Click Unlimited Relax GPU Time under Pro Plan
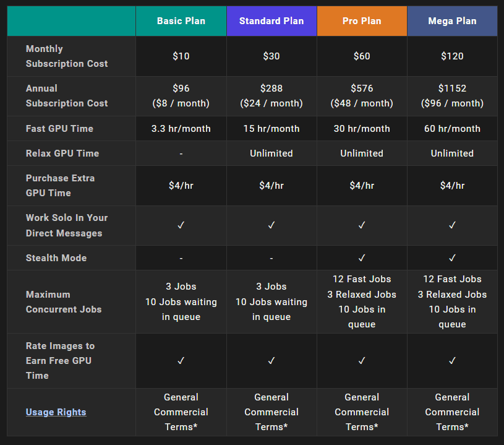 (362, 153)
